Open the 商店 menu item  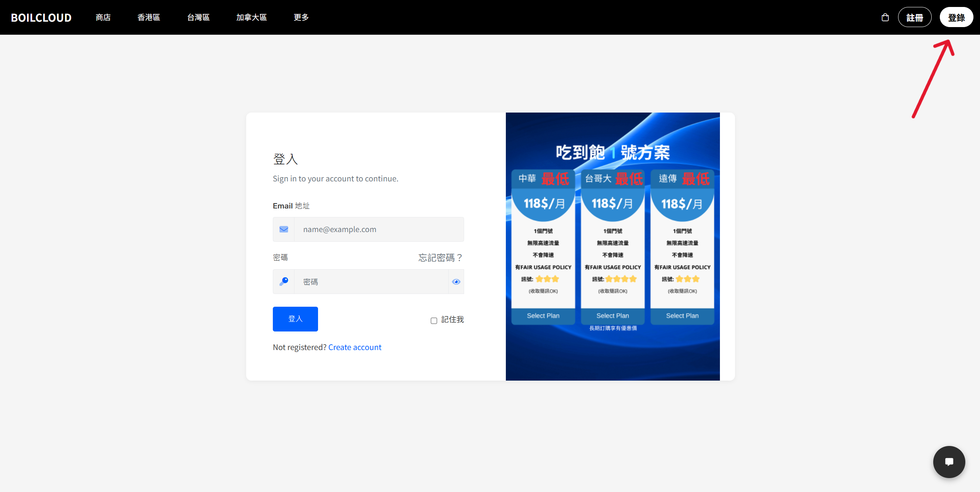tap(103, 17)
